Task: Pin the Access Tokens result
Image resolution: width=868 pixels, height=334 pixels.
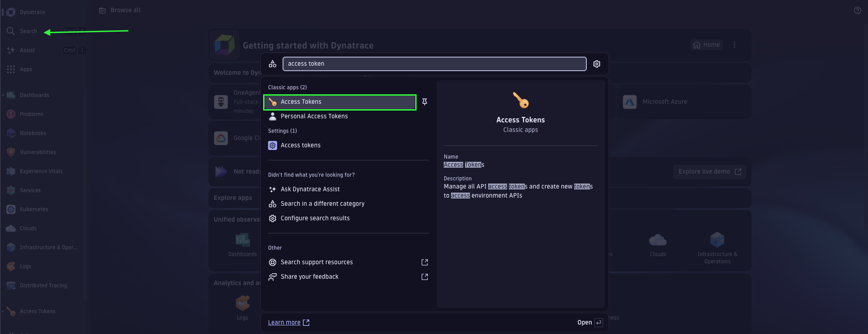Action: coord(425,102)
